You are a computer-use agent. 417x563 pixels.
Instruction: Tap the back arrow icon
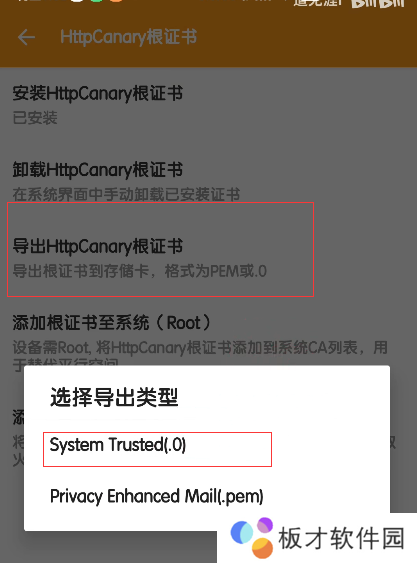pos(27,37)
